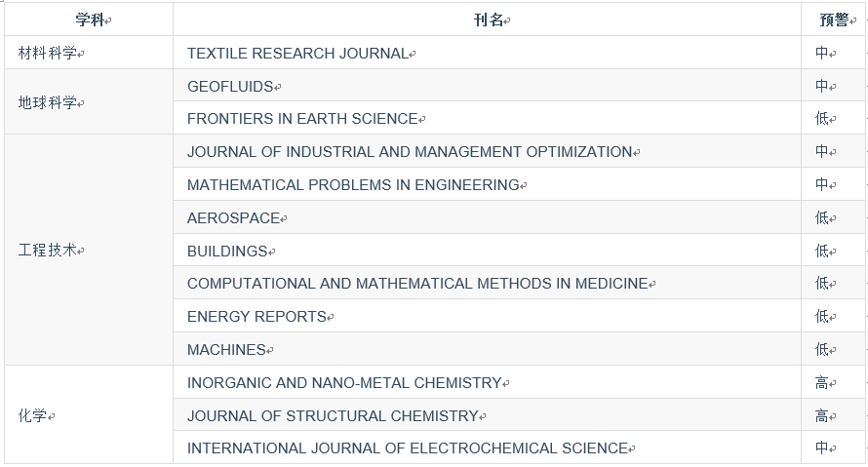This screenshot has width=868, height=467.
Task: Click the 材料科学 subject cell
Action: (48, 54)
